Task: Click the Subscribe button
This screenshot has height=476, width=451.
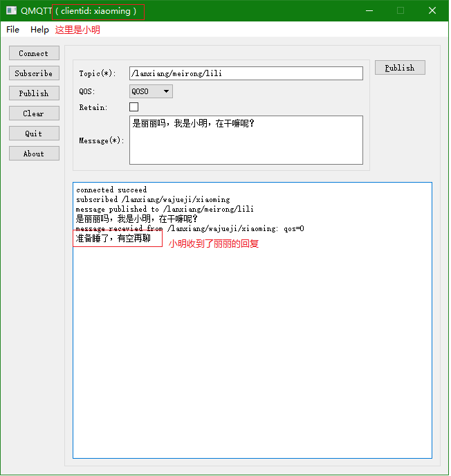Action: tap(34, 73)
